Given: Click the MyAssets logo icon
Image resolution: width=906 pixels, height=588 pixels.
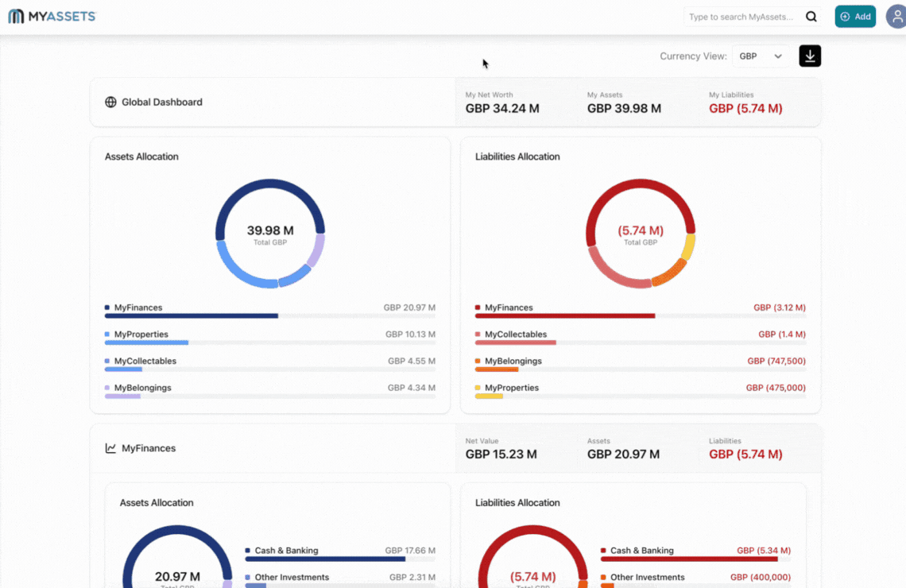Looking at the screenshot, I should 16,17.
